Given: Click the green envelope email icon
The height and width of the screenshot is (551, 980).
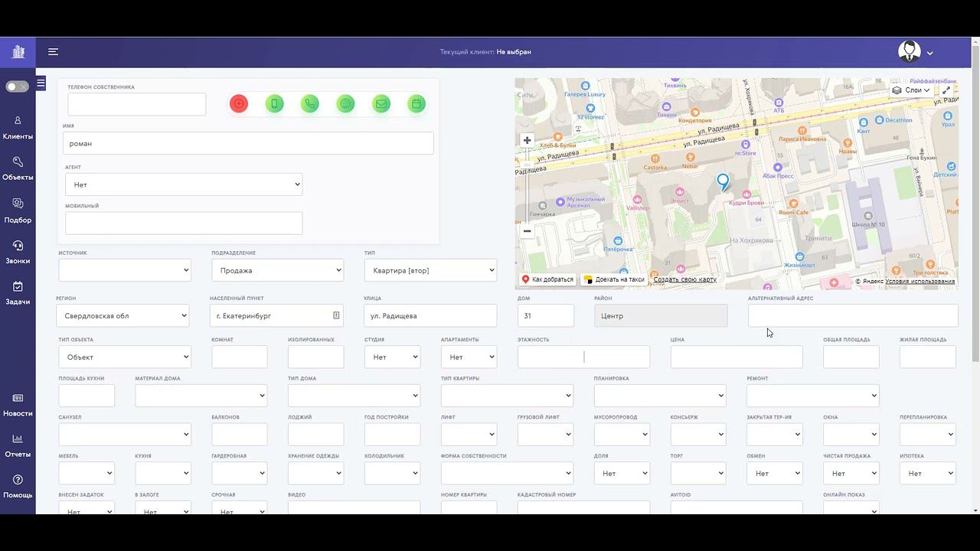Looking at the screenshot, I should pos(381,103).
